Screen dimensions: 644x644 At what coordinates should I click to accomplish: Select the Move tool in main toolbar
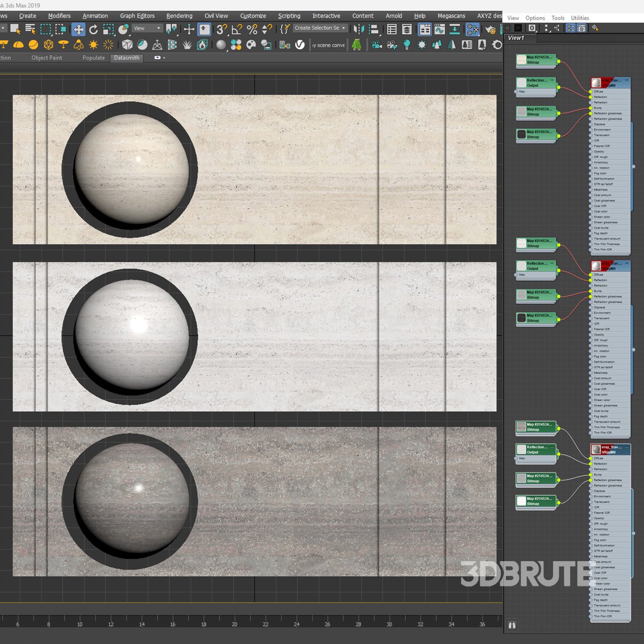tap(79, 29)
